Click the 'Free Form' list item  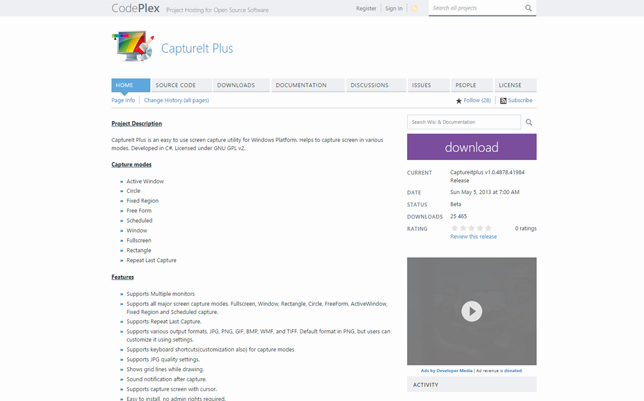(139, 211)
